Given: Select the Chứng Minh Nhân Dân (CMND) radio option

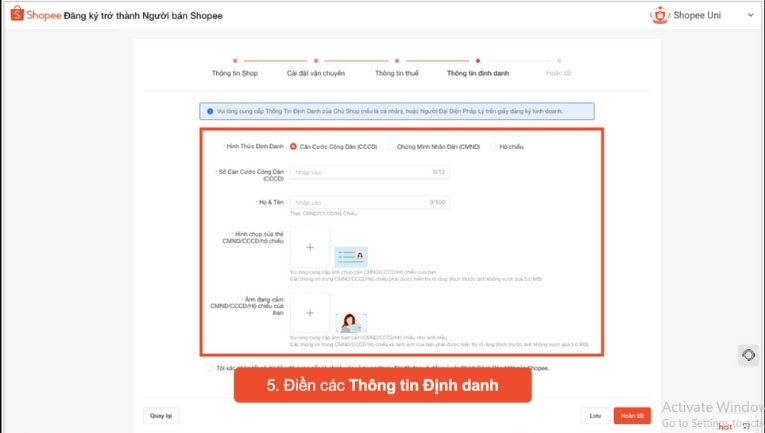Looking at the screenshot, I should 390,146.
